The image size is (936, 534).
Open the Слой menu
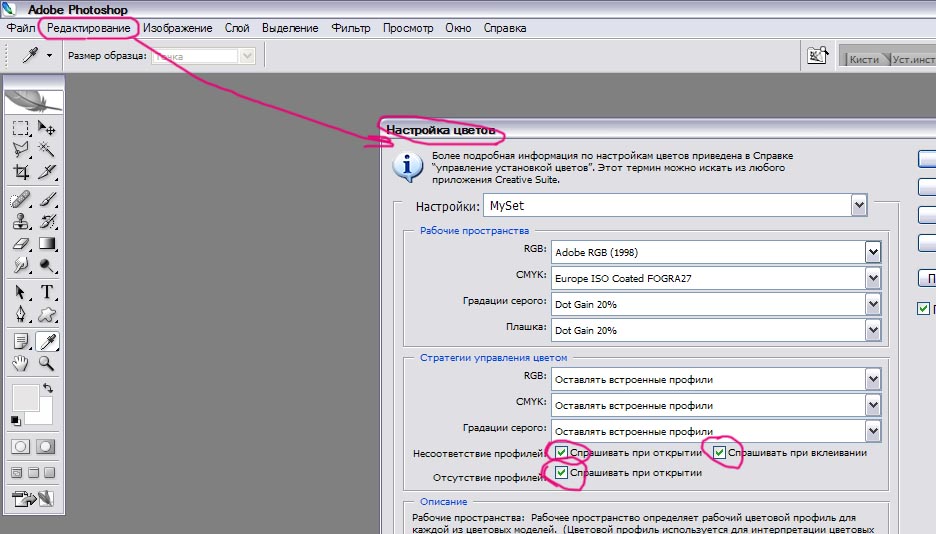tap(237, 28)
